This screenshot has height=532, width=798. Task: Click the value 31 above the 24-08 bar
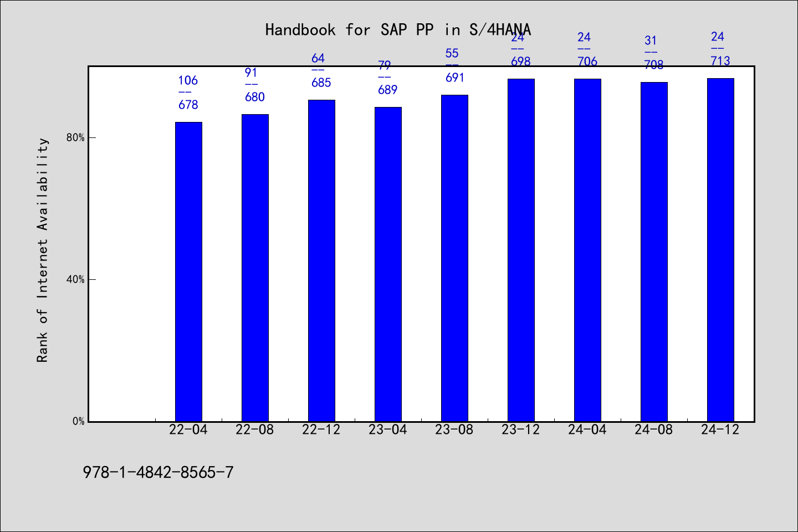coord(651,40)
